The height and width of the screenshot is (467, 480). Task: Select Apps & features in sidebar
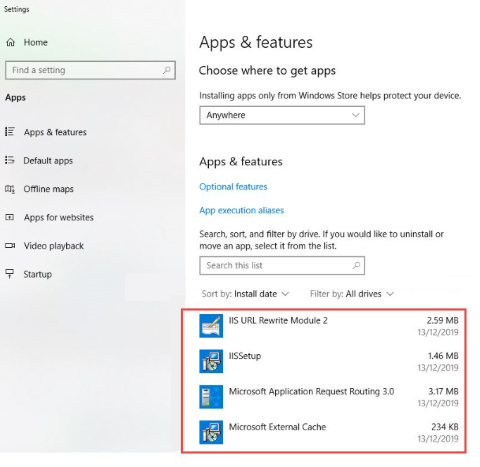click(55, 132)
